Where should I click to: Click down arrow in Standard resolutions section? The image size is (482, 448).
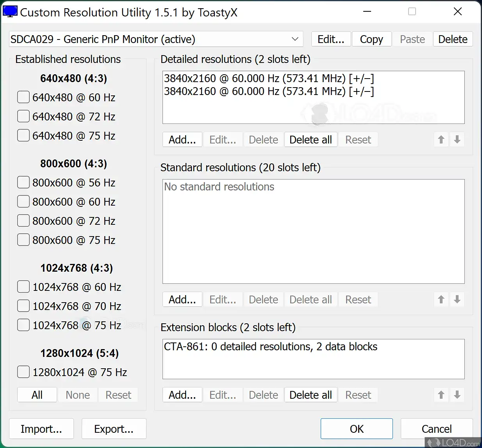tap(457, 299)
